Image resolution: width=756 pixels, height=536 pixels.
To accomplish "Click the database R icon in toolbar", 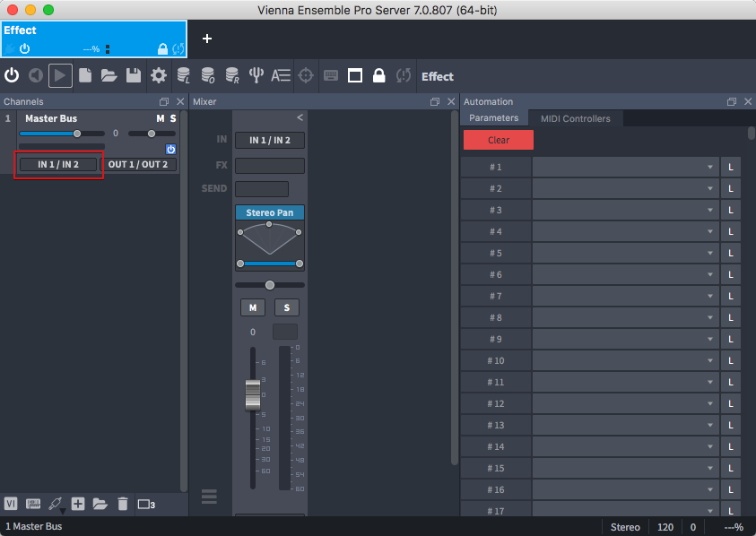I will [232, 75].
